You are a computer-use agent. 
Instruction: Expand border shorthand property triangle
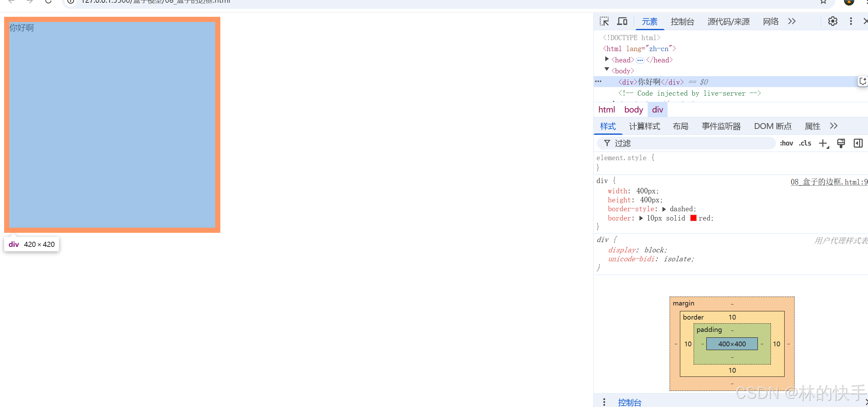(x=641, y=218)
